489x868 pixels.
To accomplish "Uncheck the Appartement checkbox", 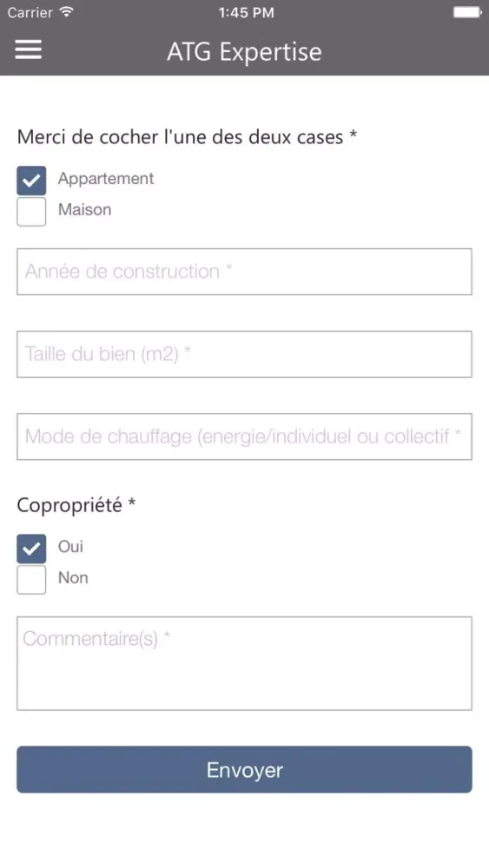I will pos(31,181).
